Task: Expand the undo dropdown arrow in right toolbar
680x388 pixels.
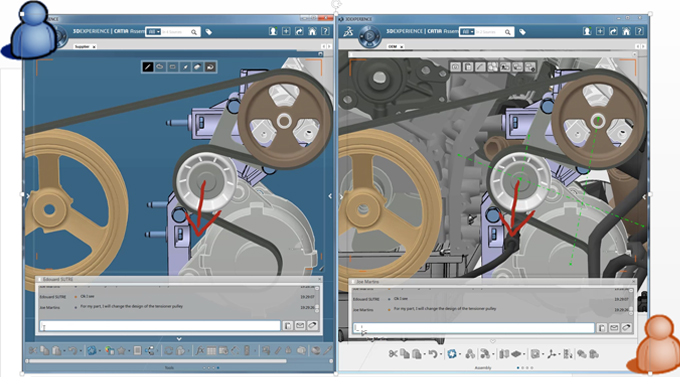Action: tap(441, 355)
